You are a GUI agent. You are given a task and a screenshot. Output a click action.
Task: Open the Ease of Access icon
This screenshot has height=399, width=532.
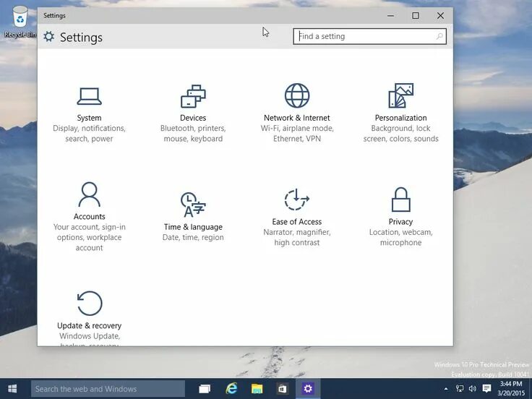(297, 199)
